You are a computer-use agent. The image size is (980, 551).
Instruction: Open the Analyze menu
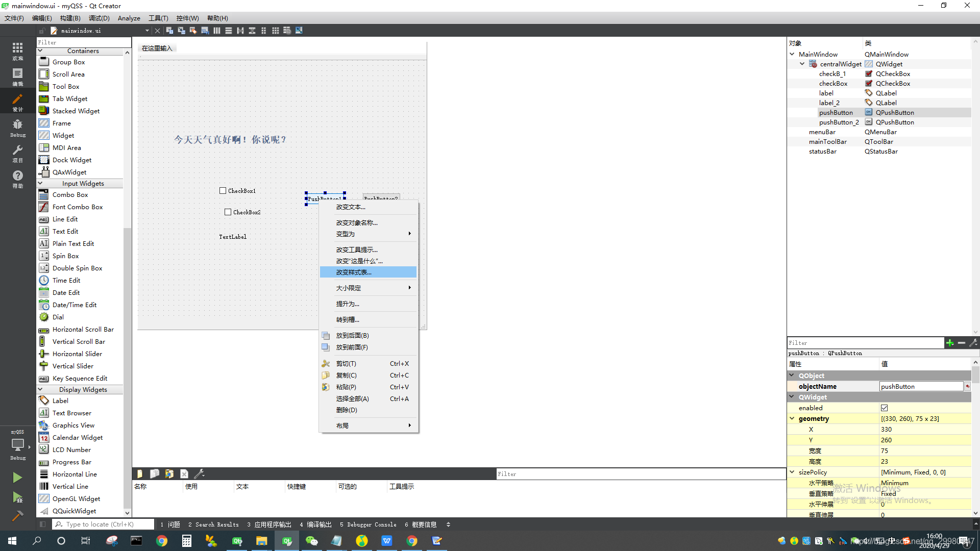click(129, 18)
